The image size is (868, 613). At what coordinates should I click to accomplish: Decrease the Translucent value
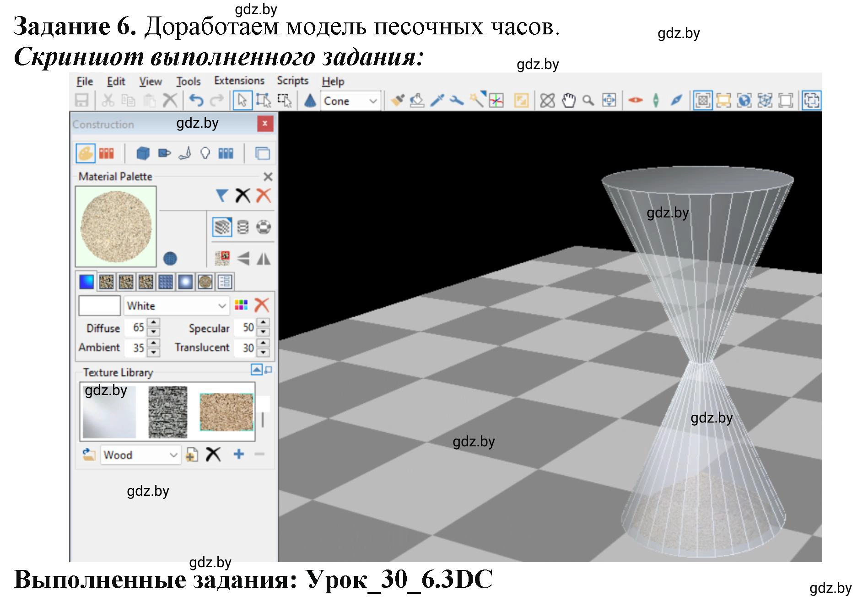tap(263, 353)
